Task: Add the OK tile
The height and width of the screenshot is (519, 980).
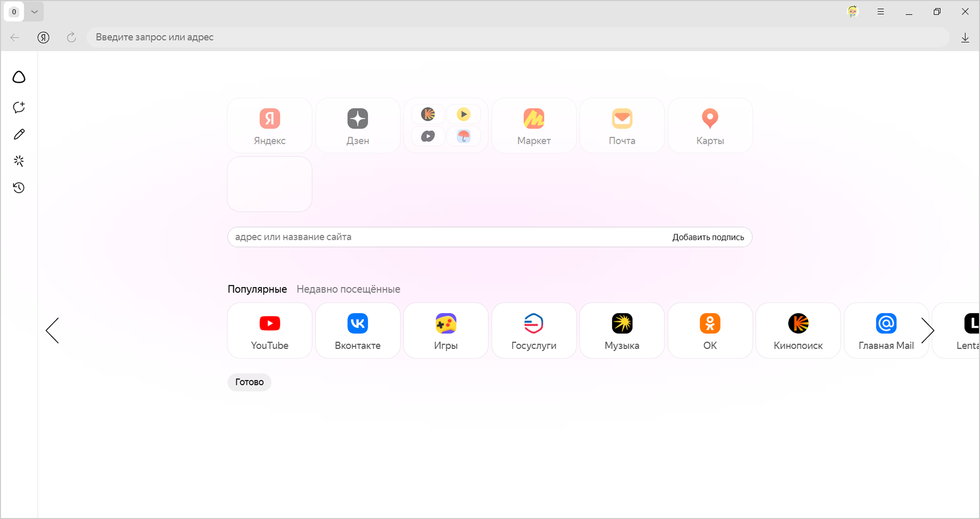Action: tap(710, 330)
